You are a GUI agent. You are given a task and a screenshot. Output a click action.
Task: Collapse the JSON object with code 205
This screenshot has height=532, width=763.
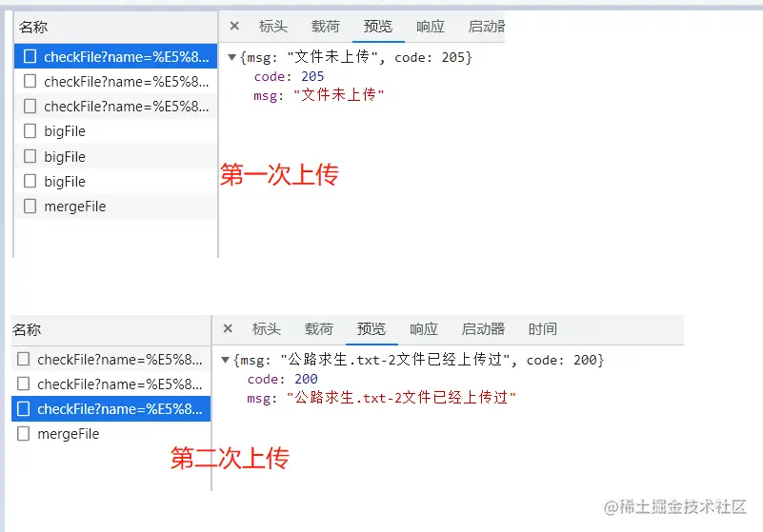click(x=232, y=57)
